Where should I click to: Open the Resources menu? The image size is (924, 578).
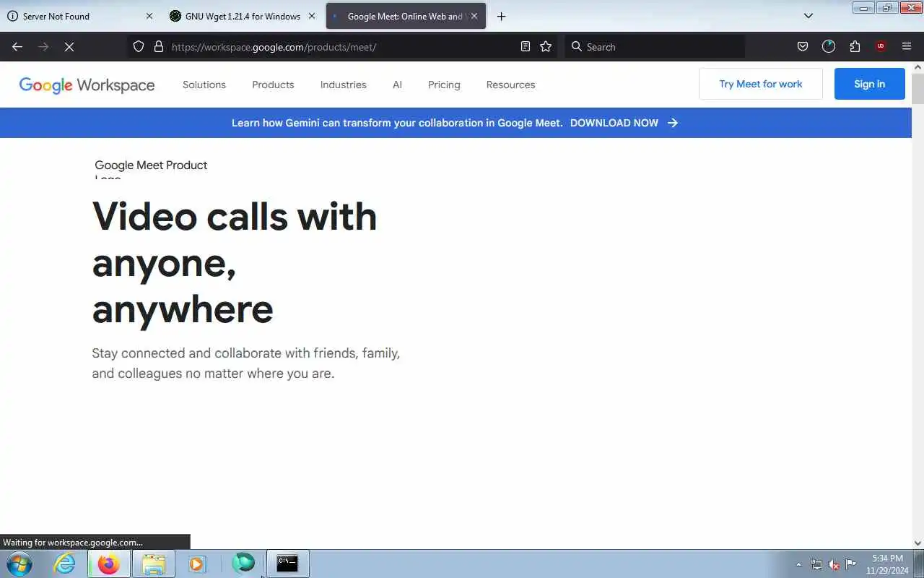(x=510, y=85)
